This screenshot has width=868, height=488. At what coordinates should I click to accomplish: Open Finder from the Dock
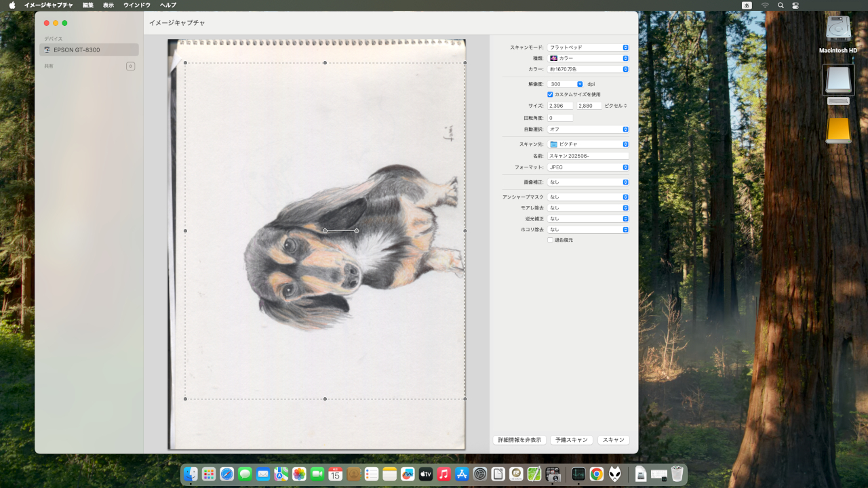pyautogui.click(x=191, y=474)
